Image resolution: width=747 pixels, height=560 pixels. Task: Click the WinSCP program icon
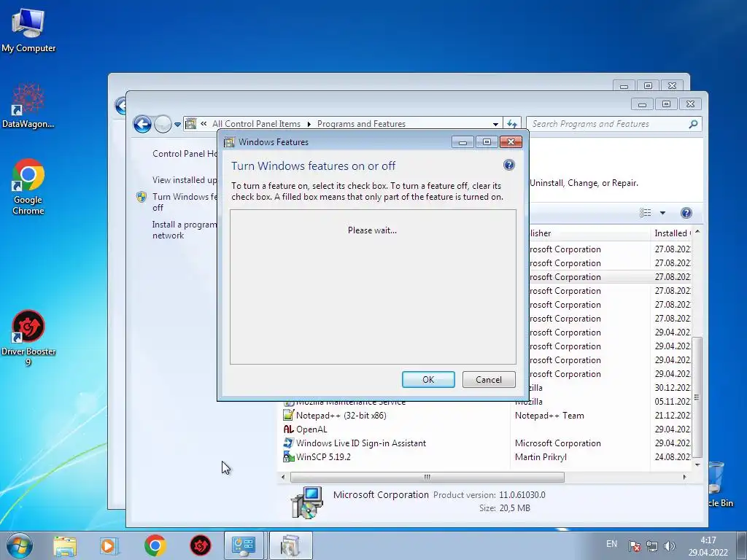click(288, 456)
